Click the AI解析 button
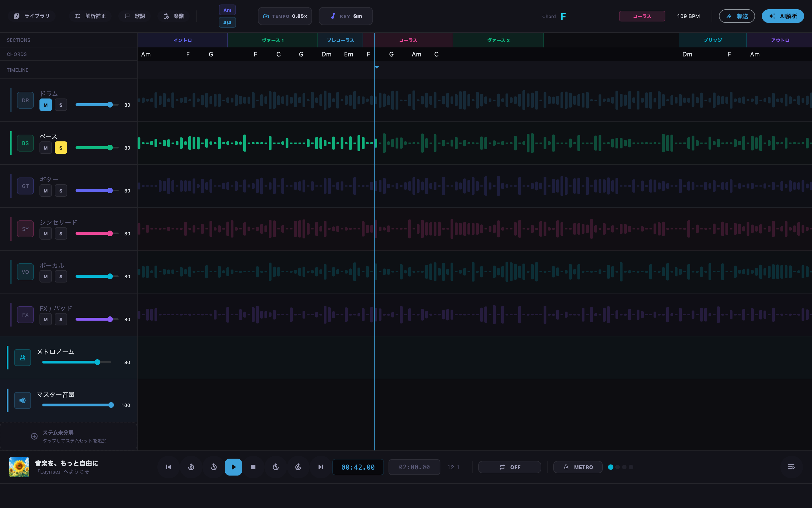 point(783,16)
